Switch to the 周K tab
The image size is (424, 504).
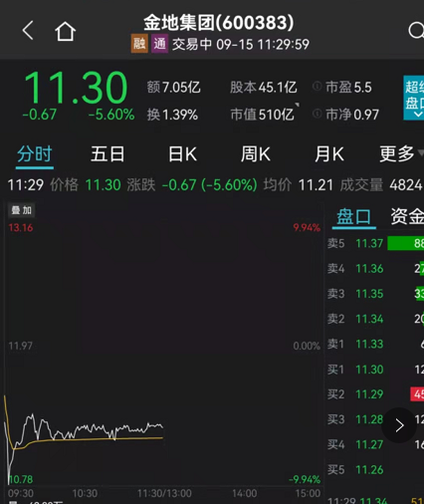[256, 154]
